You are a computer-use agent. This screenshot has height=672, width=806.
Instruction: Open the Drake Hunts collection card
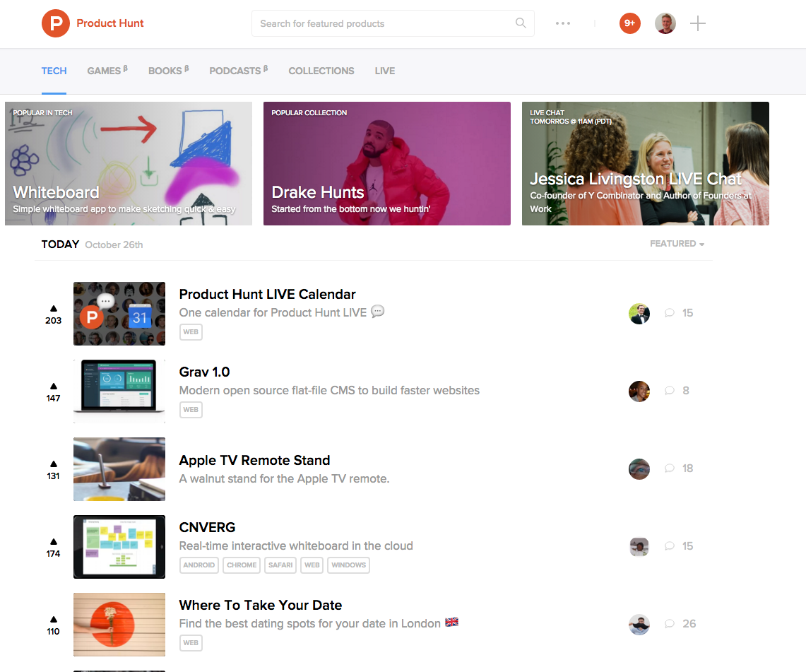tap(387, 163)
